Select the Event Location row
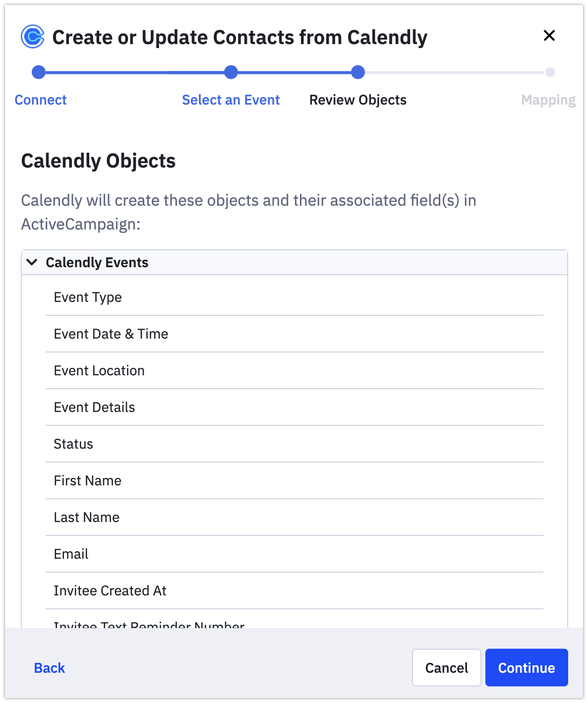This screenshot has height=703, width=588. (294, 370)
